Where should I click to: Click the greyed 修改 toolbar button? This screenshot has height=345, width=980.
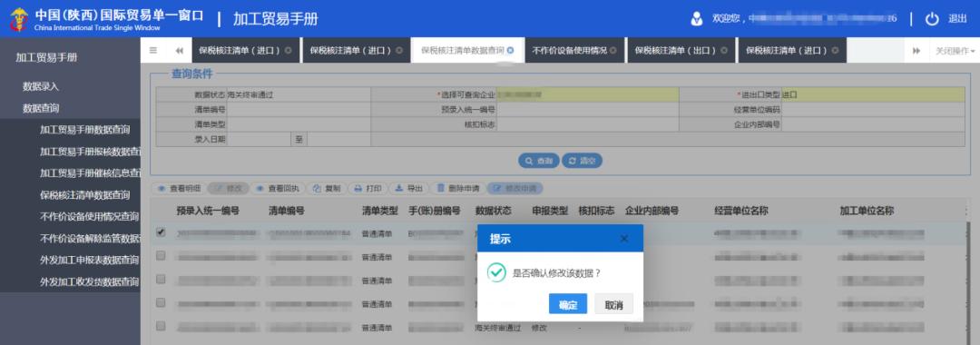pos(229,188)
